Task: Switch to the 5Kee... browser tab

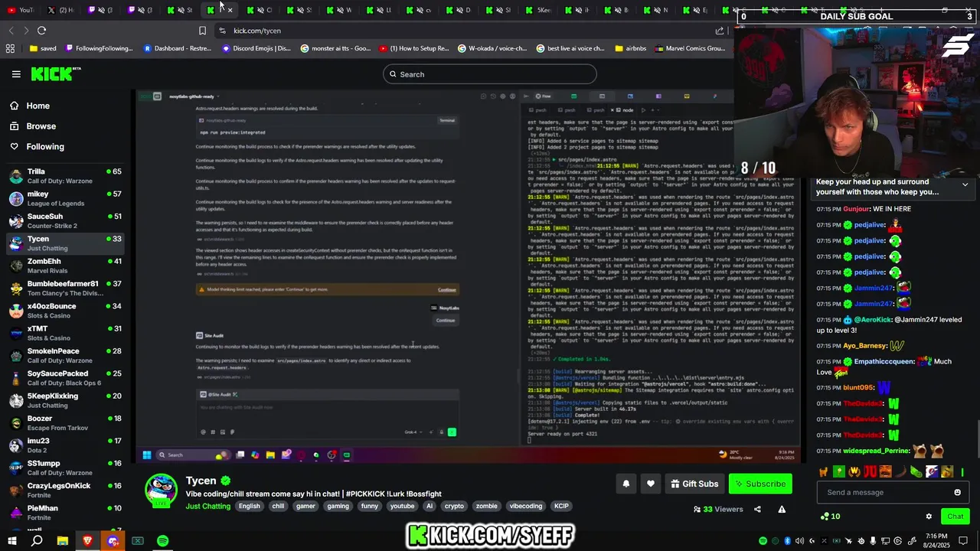Action: 538,10
